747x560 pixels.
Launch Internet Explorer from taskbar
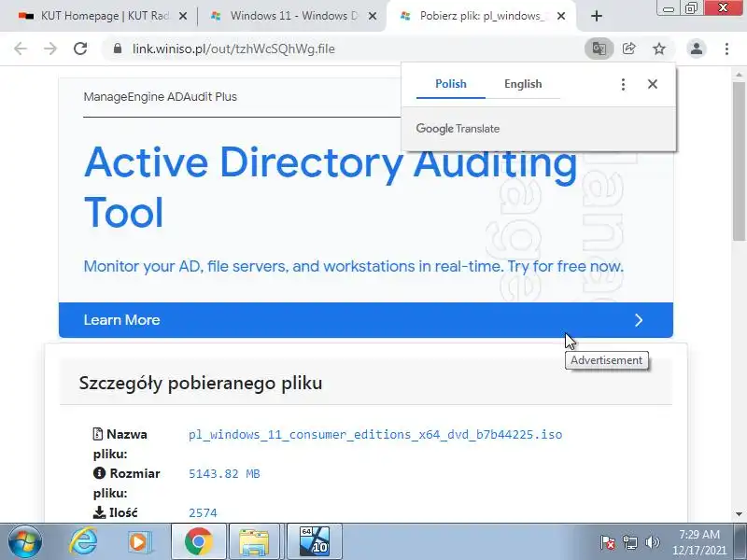tap(83, 542)
